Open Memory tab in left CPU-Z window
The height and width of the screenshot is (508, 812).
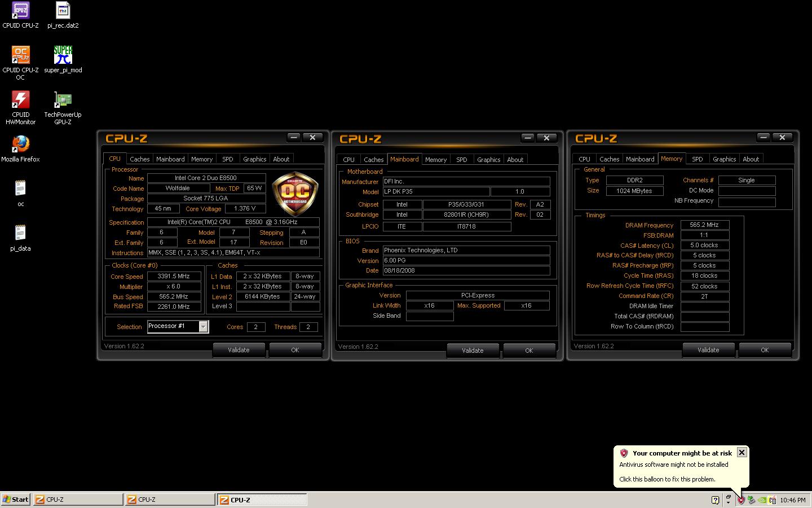point(202,159)
